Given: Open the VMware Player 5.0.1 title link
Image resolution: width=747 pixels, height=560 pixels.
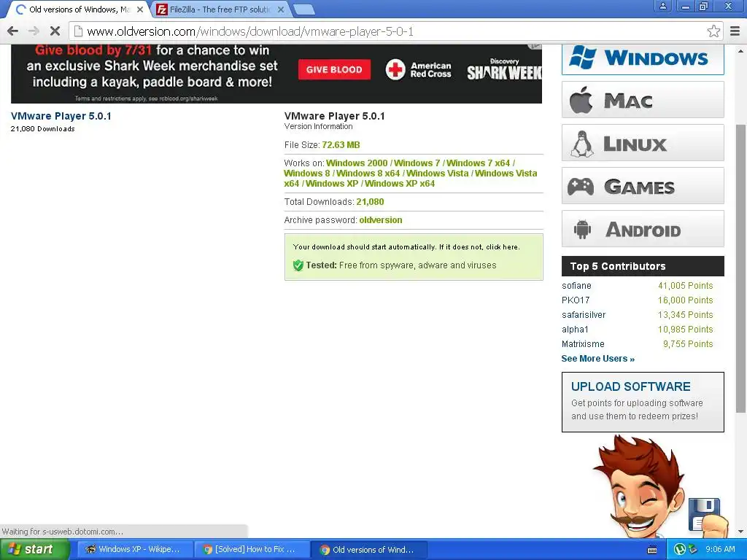Looking at the screenshot, I should pyautogui.click(x=61, y=116).
